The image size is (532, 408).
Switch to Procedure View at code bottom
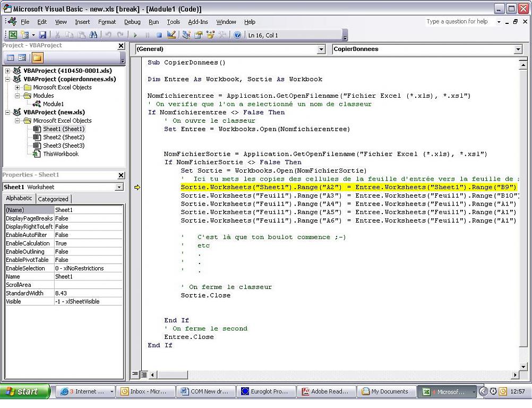pos(135,375)
